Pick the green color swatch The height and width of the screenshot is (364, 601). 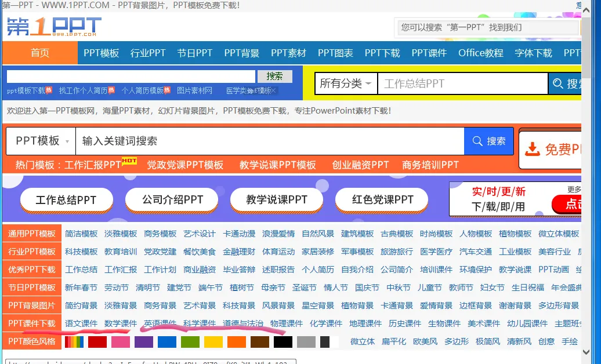click(190, 342)
